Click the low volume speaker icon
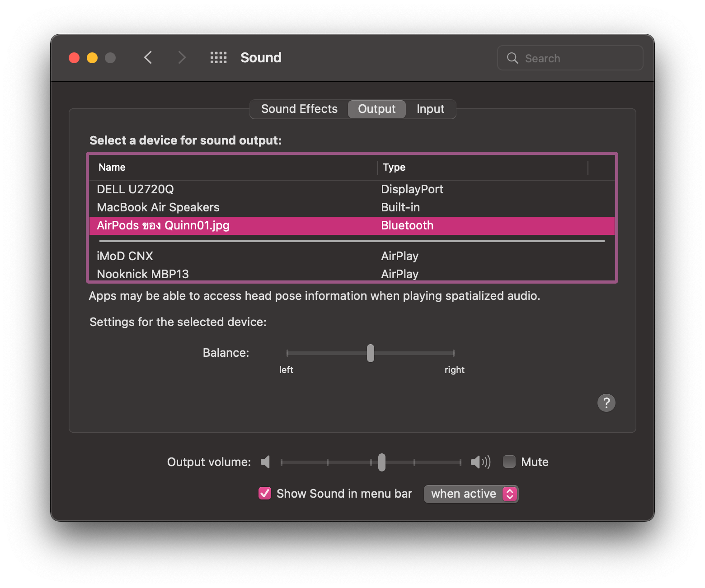Image resolution: width=705 pixels, height=588 pixels. tap(265, 462)
